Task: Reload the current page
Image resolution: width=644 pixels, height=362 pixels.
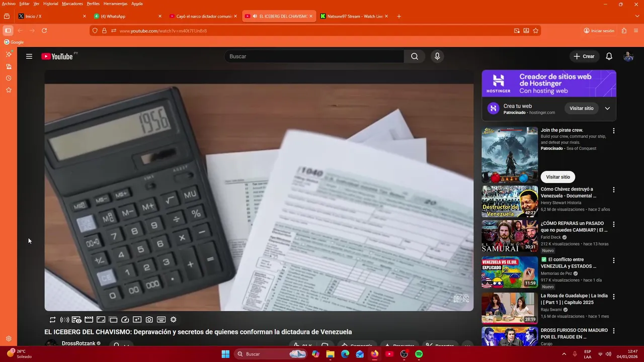Action: pyautogui.click(x=44, y=31)
